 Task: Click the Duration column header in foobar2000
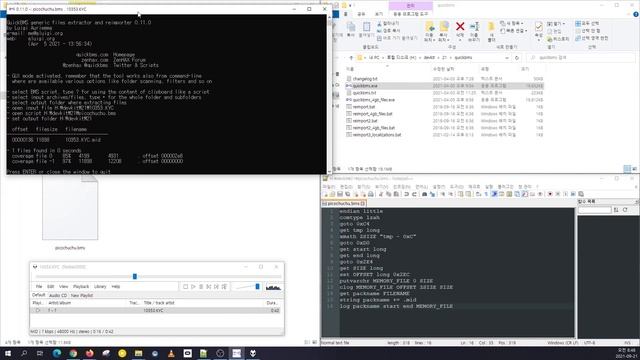272,303
